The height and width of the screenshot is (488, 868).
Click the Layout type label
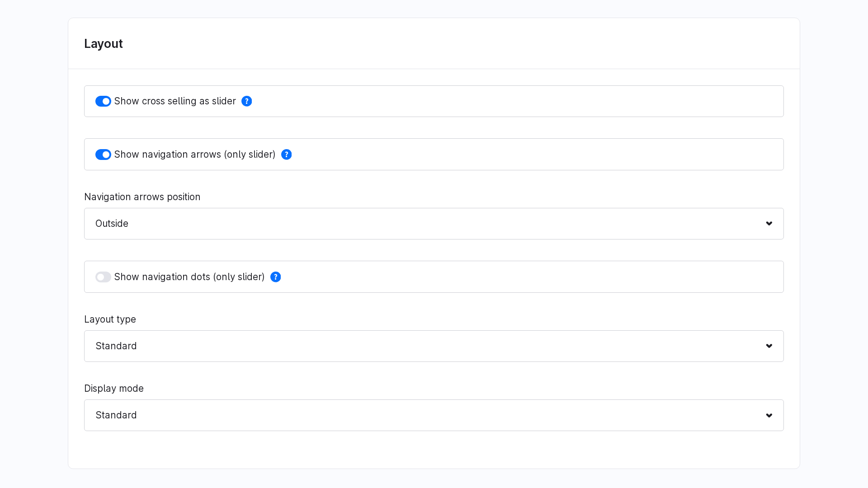[x=110, y=319]
